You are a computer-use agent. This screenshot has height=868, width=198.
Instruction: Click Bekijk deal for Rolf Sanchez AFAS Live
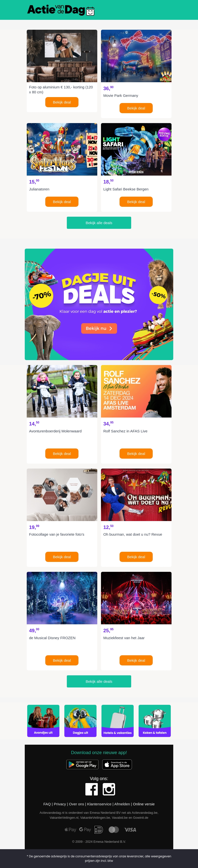tap(136, 453)
